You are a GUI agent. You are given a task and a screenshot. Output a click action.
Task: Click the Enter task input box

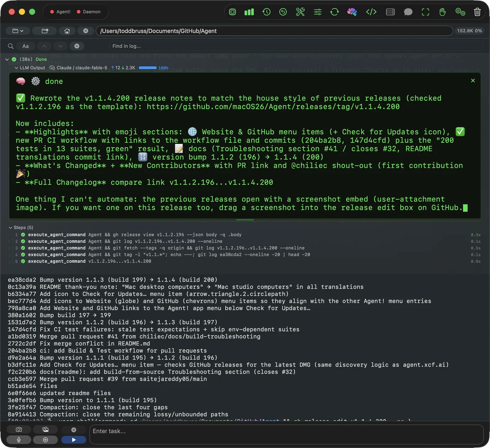pos(286,434)
